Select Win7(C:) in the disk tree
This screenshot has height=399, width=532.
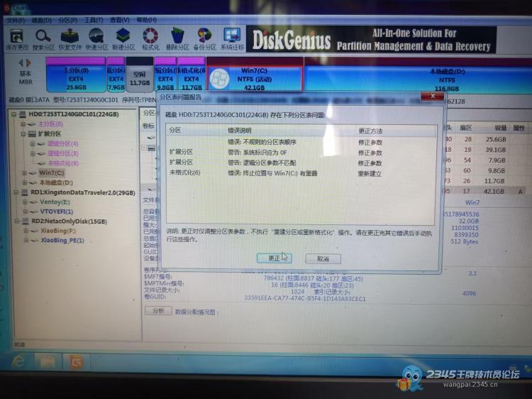(x=52, y=173)
